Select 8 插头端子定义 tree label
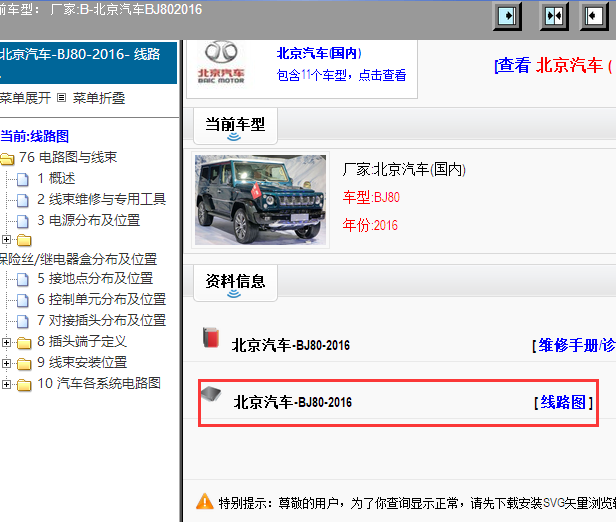The width and height of the screenshot is (616, 522). [x=82, y=341]
